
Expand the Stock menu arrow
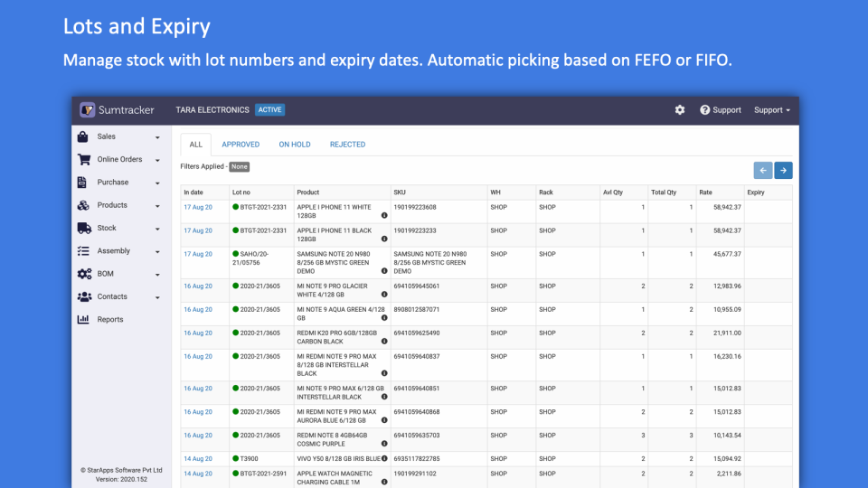[x=157, y=229]
